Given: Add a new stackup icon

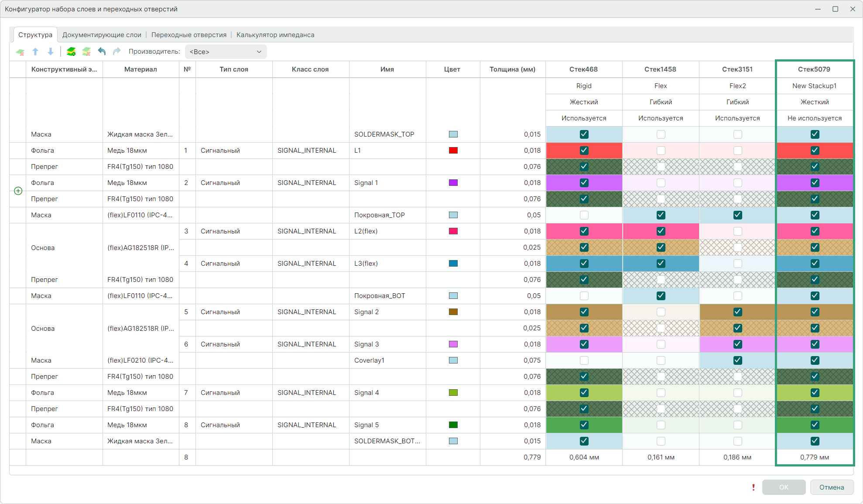Looking at the screenshot, I should [x=71, y=52].
